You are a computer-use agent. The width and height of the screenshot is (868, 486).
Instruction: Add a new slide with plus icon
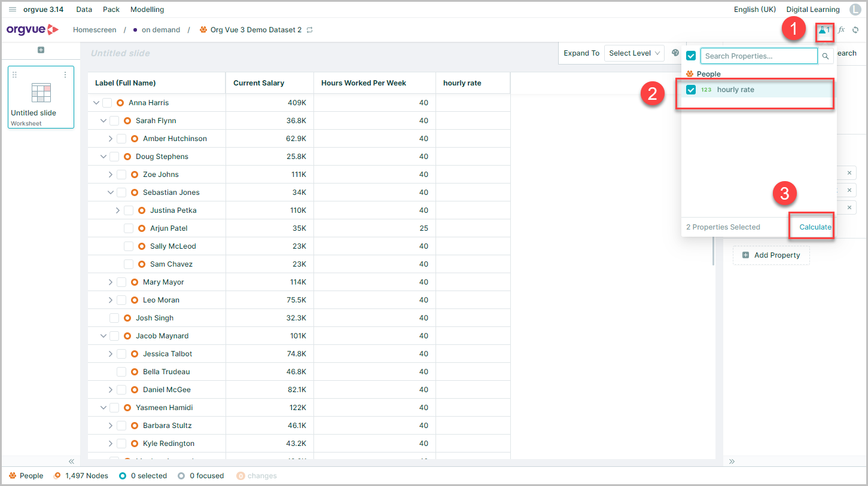[x=41, y=50]
